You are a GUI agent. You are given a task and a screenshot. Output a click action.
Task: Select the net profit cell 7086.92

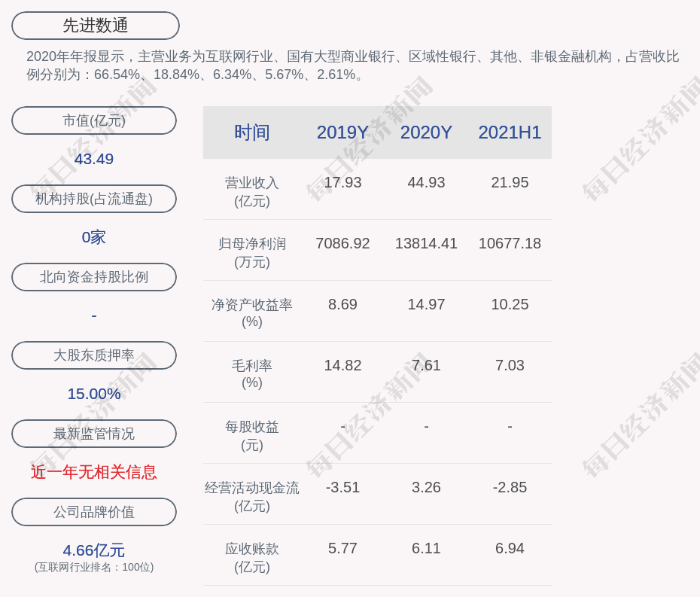click(342, 243)
